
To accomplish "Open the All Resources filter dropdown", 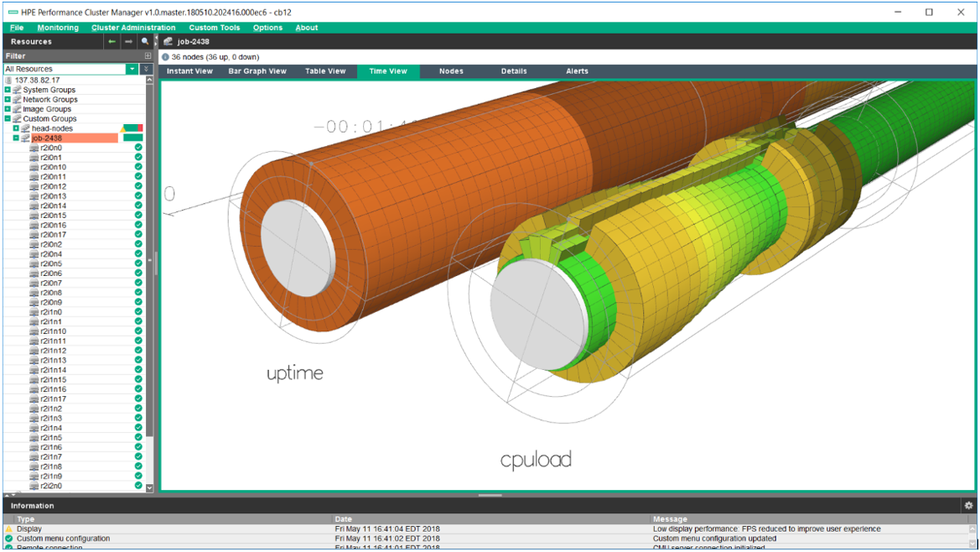I will (x=132, y=69).
